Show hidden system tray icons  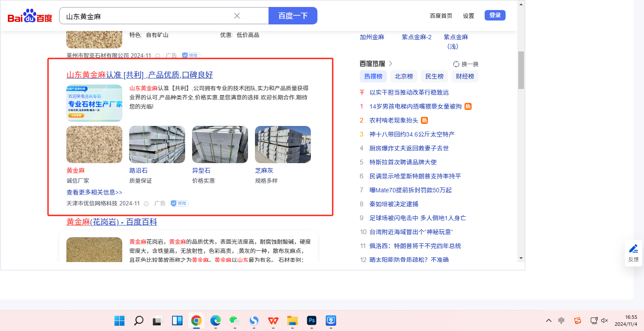tap(549, 321)
